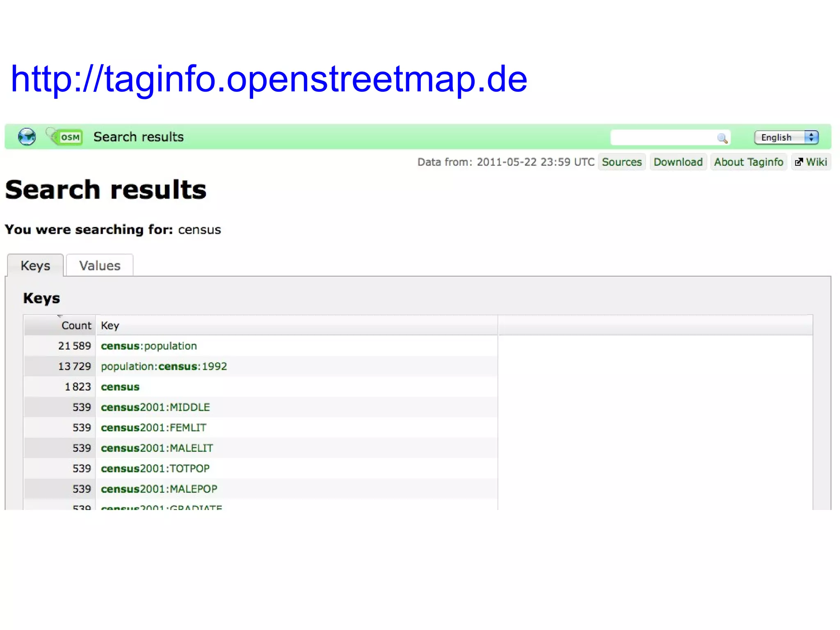Open the Download page link
Viewport: 840px width, 630px height.
tap(678, 162)
